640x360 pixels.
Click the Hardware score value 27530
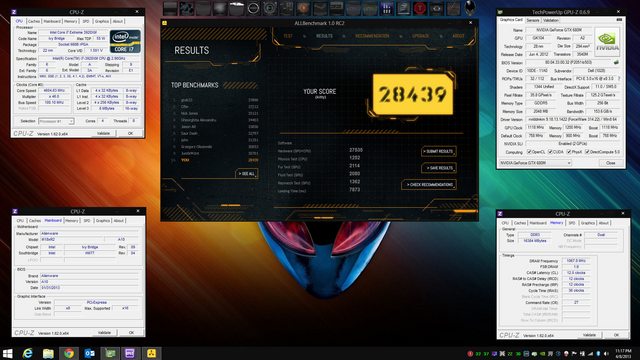[356, 150]
